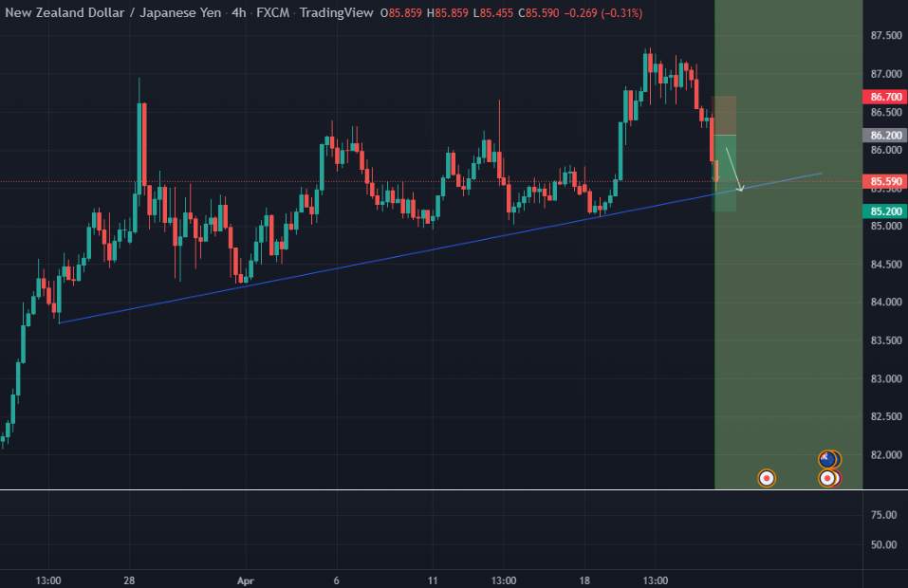The height and width of the screenshot is (588, 908).
Task: Click the low value L85.455
Action: tap(492, 12)
